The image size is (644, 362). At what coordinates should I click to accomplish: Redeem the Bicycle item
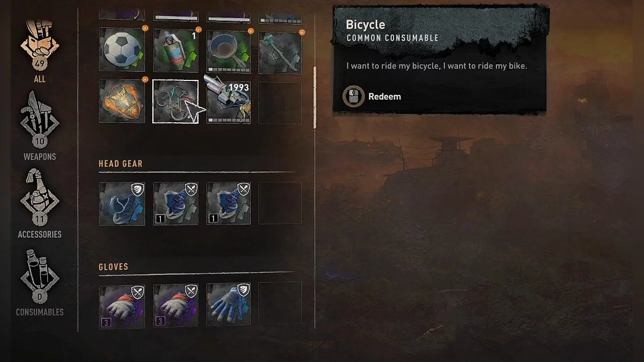coord(372,97)
